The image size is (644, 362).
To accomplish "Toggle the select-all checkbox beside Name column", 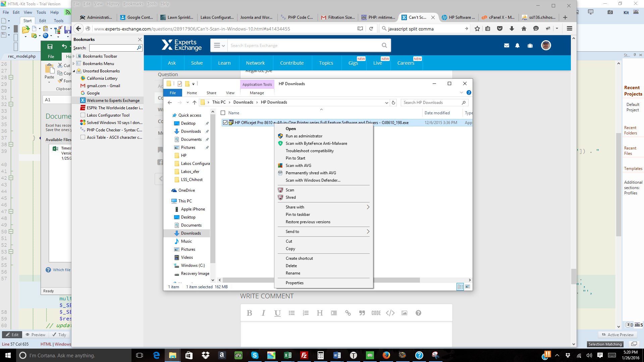I will 223,113.
